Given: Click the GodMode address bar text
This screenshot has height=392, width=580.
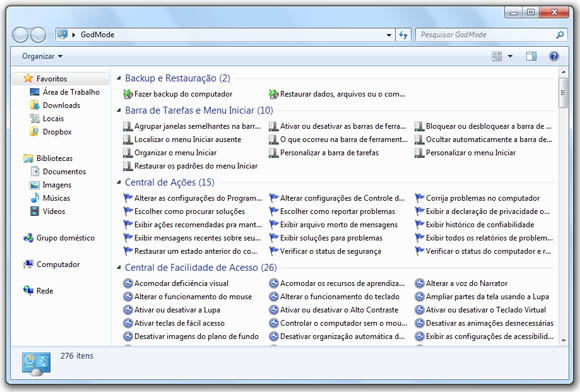Looking at the screenshot, I should [97, 35].
